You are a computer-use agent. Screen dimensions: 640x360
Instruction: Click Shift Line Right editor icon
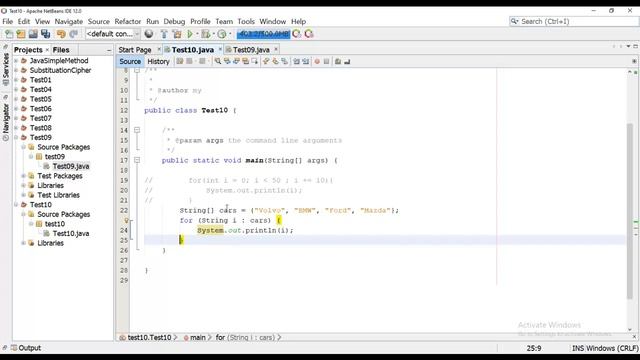(305, 61)
